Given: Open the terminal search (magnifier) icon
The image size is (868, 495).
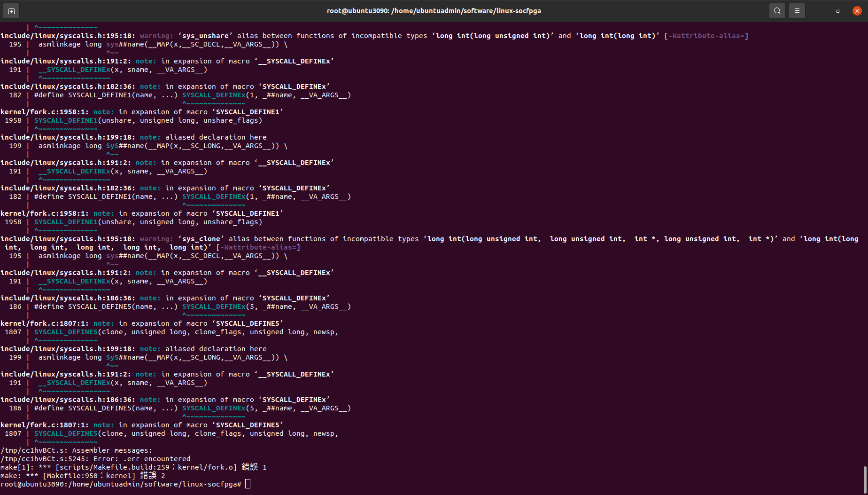Looking at the screenshot, I should [x=777, y=11].
